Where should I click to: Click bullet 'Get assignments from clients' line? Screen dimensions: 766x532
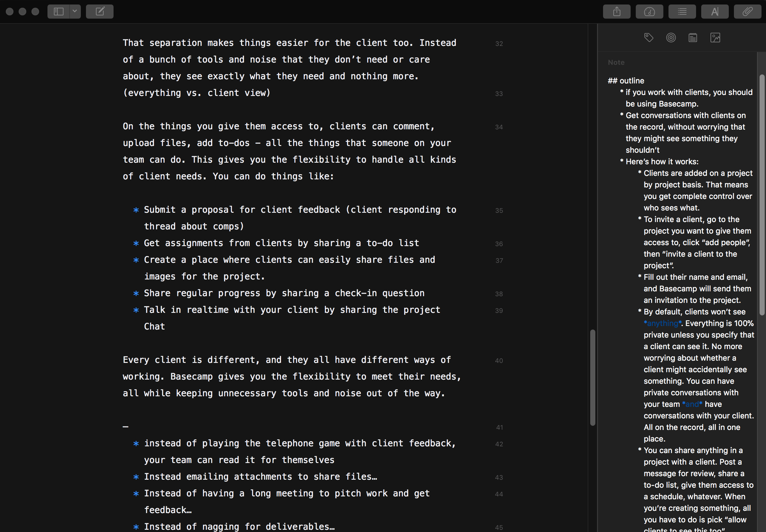(x=282, y=243)
